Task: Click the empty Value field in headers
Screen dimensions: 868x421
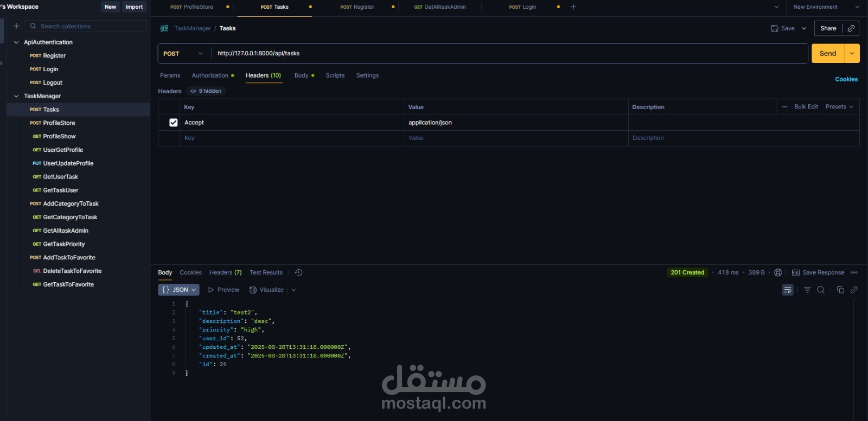Action: coord(516,138)
